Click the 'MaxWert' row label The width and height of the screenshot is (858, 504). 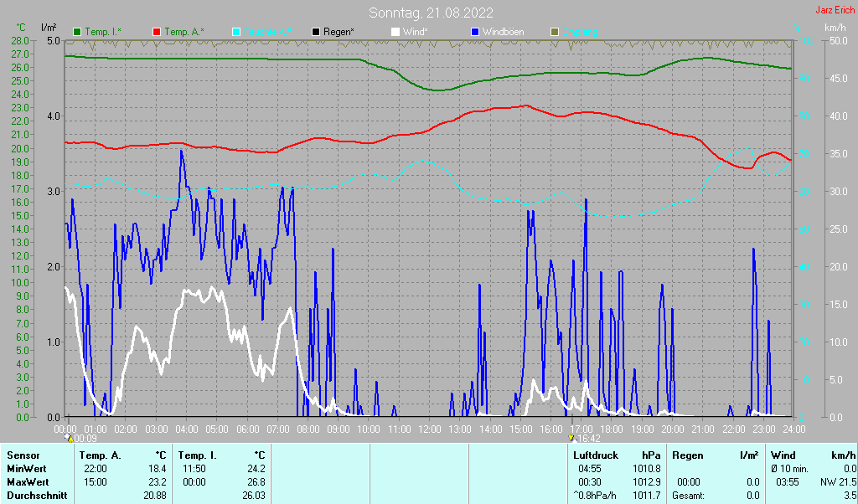point(28,482)
